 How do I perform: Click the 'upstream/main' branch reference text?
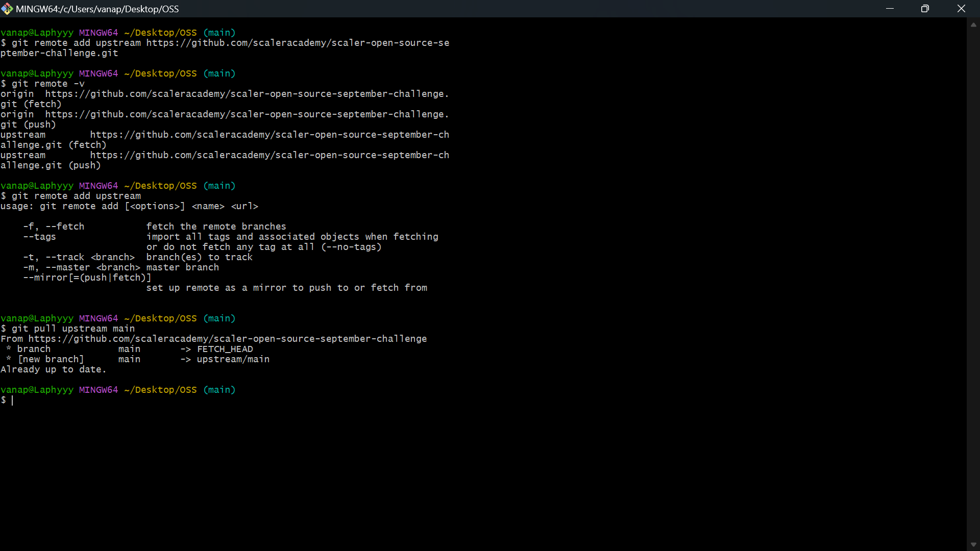click(x=233, y=359)
